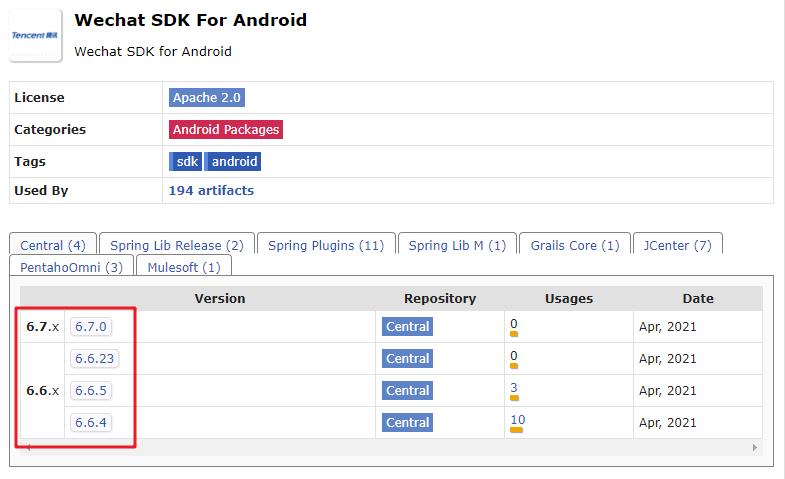Image resolution: width=785 pixels, height=479 pixels.
Task: Open usages count 3 for version 6.6.5
Action: point(514,388)
